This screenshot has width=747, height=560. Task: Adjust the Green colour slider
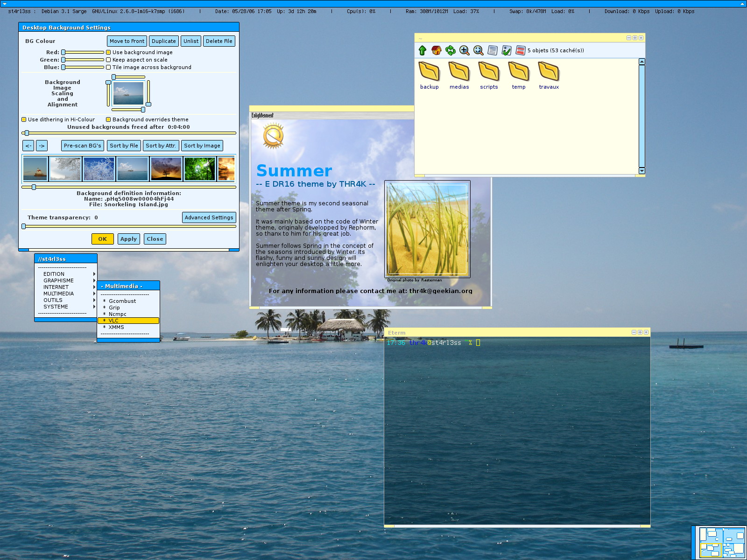tap(83, 60)
